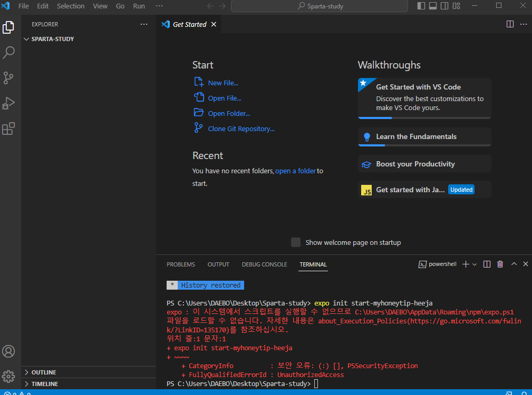This screenshot has height=395, width=532.
Task: Open the Source Control view
Action: (8, 78)
